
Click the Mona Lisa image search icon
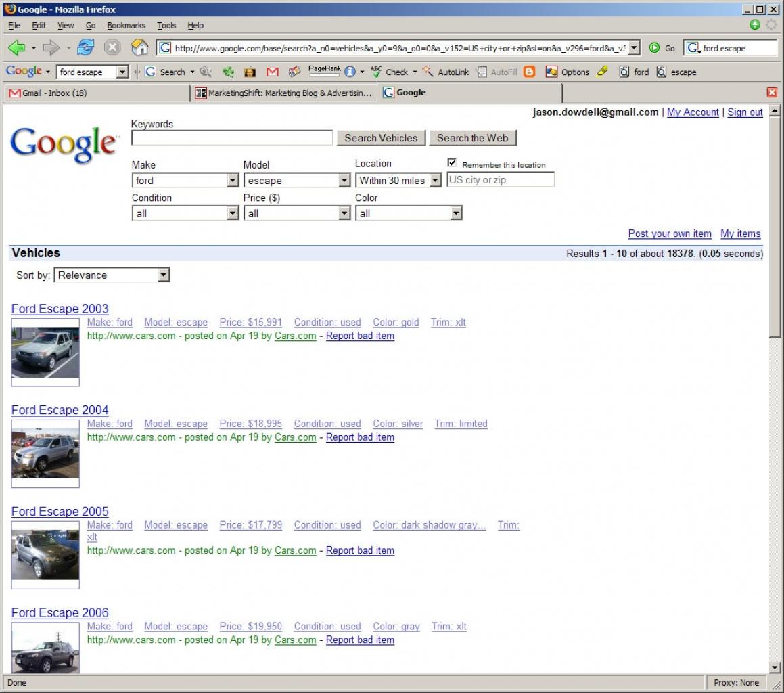click(x=250, y=72)
